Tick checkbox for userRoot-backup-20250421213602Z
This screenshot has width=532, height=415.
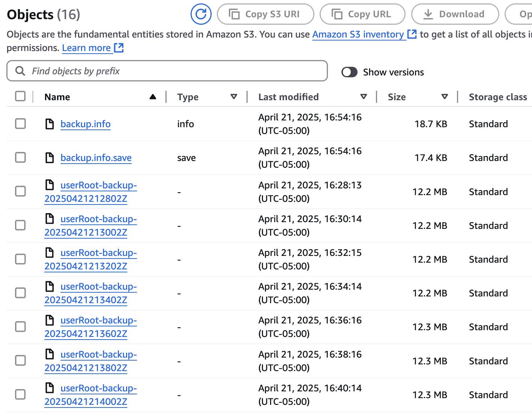[x=20, y=327]
